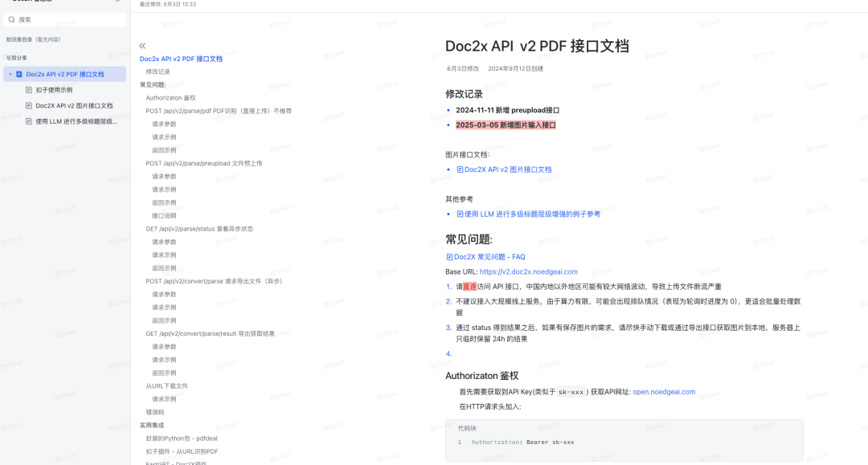
Task: Click the 常见问题: heading in the document body
Action: click(x=469, y=239)
